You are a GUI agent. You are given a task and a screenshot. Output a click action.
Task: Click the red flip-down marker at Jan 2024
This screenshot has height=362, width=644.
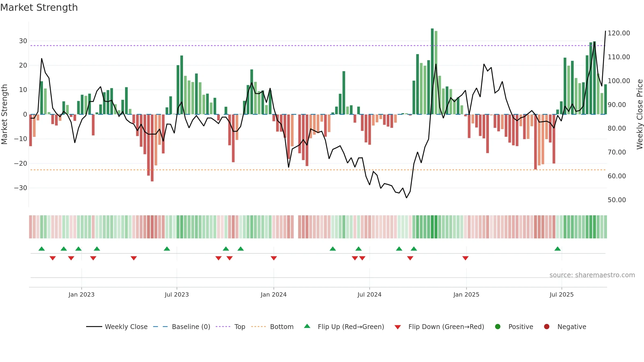(274, 258)
